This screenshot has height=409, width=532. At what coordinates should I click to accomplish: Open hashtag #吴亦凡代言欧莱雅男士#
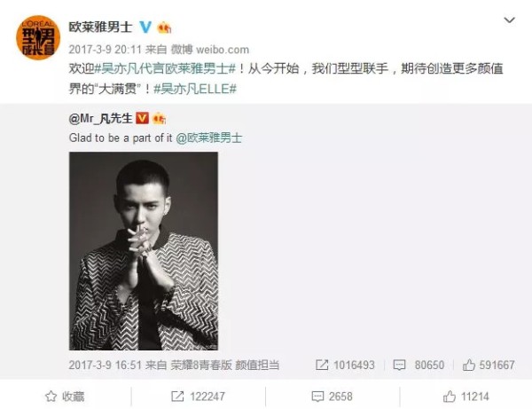click(165, 68)
